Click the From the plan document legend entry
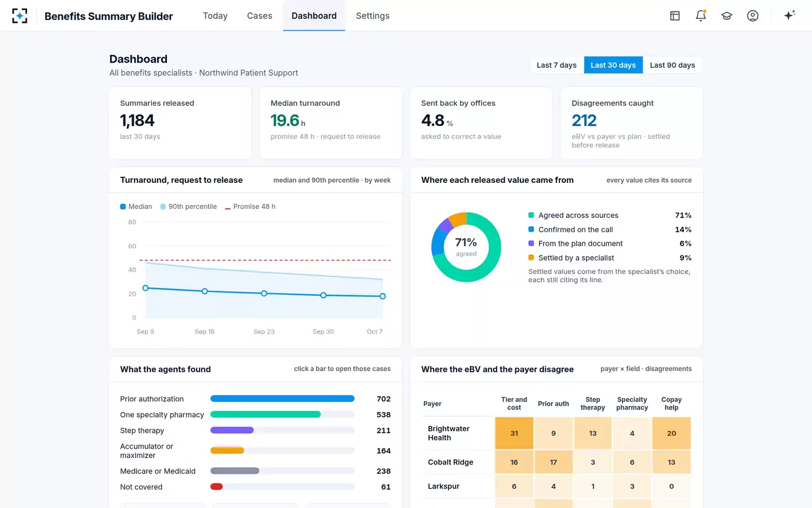Viewport: 812px width, 508px height. 610,243
